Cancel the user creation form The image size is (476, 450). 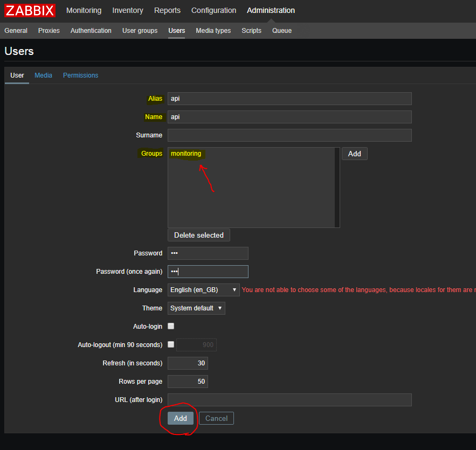point(216,418)
